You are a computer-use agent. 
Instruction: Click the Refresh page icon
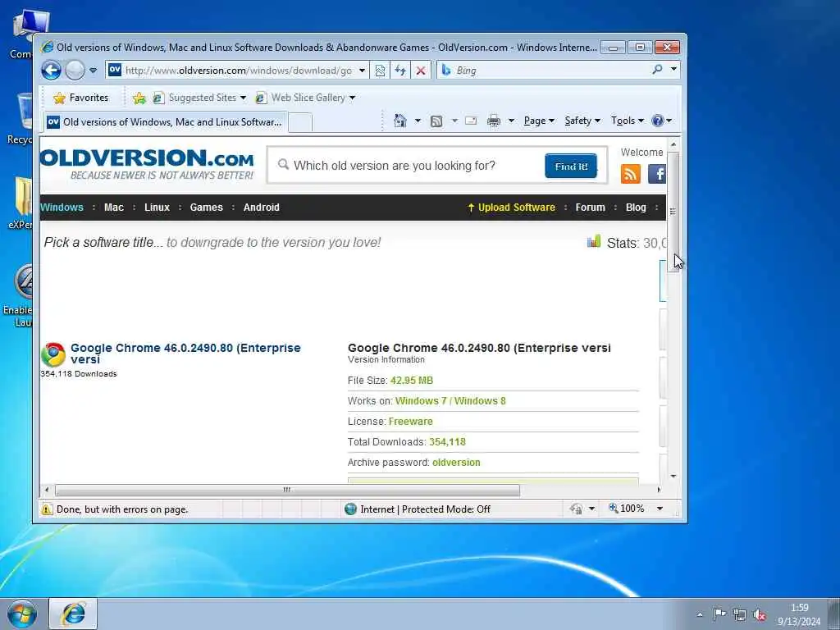coord(400,71)
